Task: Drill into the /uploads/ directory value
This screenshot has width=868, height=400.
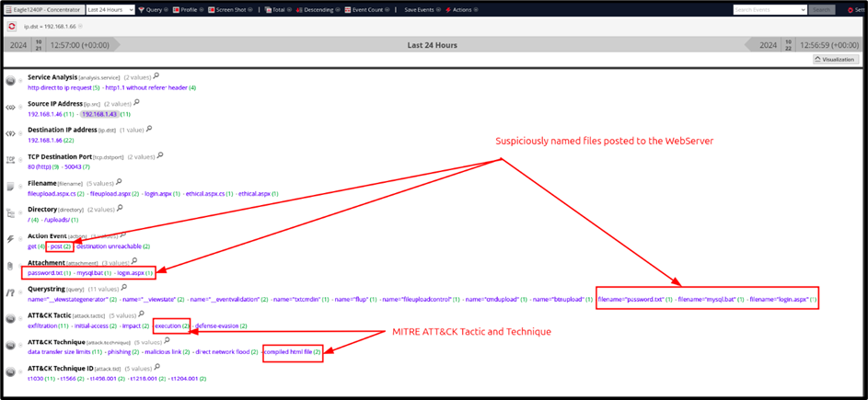Action: click(59, 220)
